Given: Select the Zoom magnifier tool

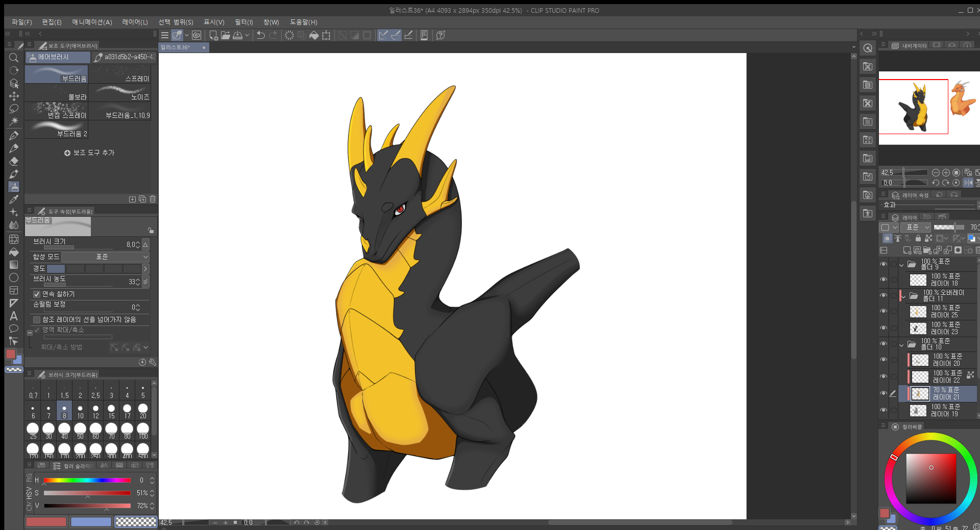Looking at the screenshot, I should 14,58.
